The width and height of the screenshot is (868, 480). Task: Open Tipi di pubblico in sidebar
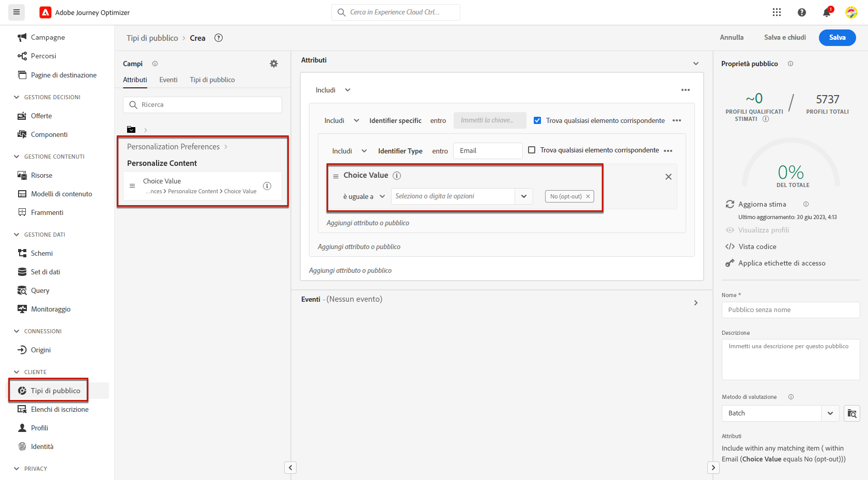point(55,391)
